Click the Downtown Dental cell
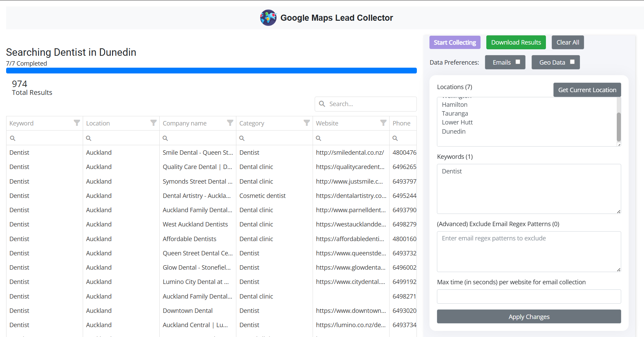The width and height of the screenshot is (644, 337). 198,310
